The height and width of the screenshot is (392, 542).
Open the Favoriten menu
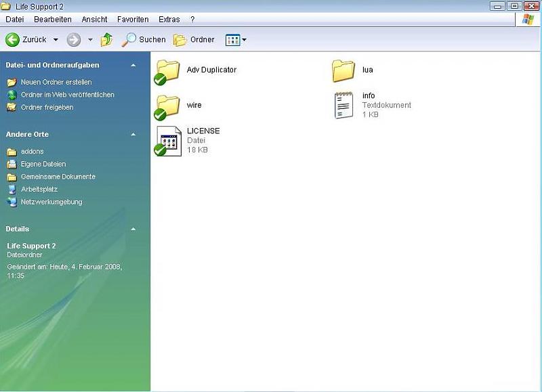point(133,20)
